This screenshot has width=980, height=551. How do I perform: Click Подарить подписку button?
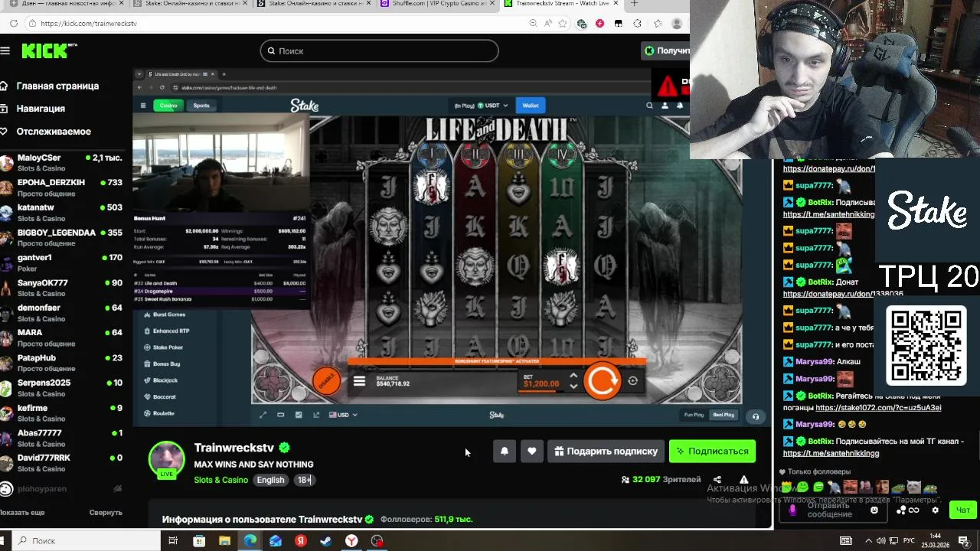coord(606,452)
